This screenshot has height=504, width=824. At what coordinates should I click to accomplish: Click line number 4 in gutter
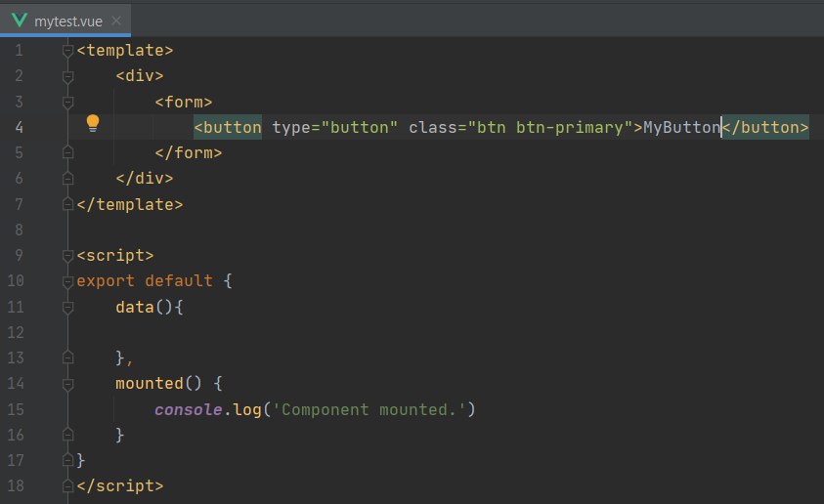pos(19,127)
